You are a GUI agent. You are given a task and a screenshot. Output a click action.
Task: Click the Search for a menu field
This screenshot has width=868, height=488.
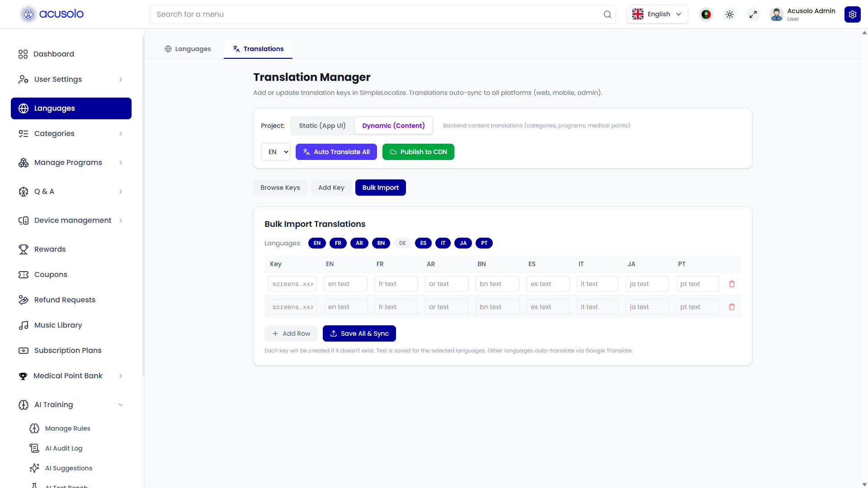pos(382,14)
